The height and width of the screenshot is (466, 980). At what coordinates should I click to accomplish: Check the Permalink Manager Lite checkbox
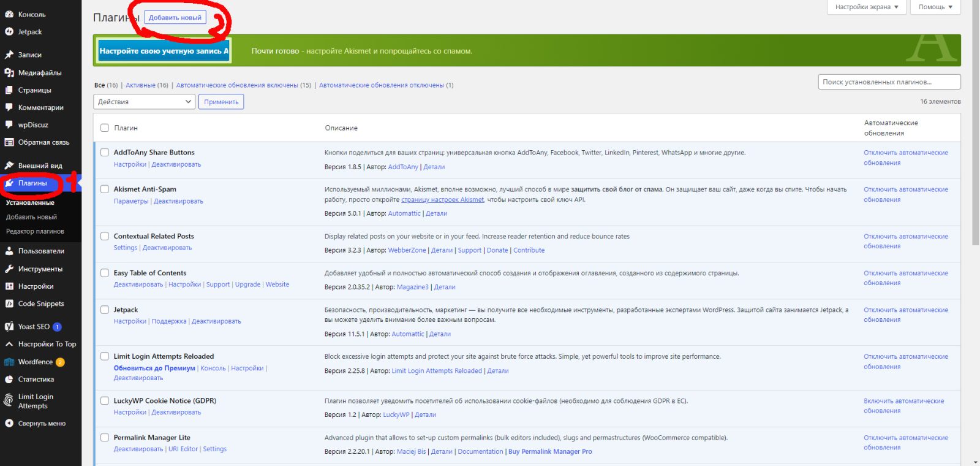[x=105, y=437]
